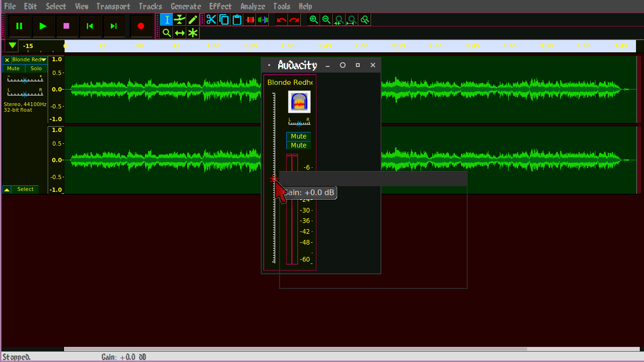Select the Draw tool

pos(192,19)
